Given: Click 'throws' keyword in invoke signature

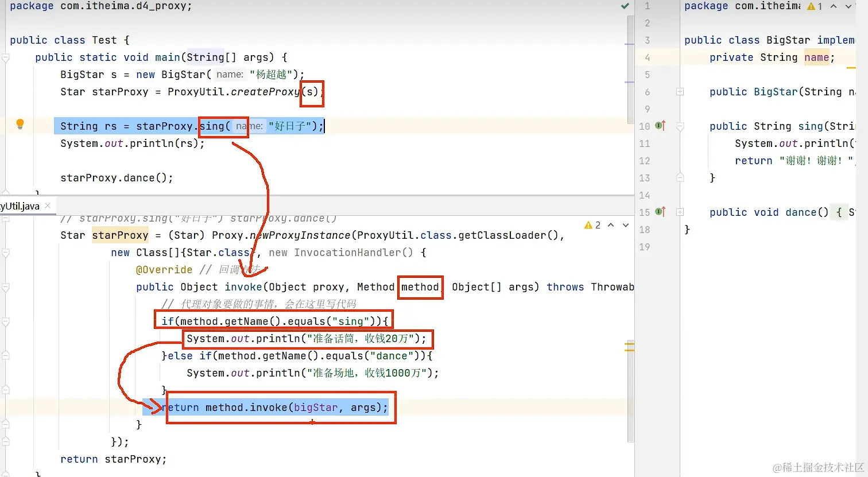Looking at the screenshot, I should pyautogui.click(x=565, y=287).
